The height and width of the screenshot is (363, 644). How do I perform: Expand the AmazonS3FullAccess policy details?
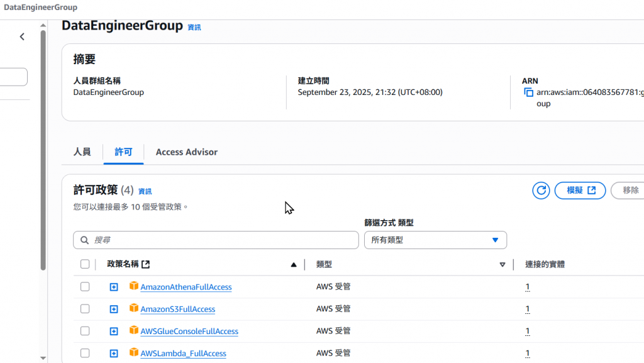(114, 309)
